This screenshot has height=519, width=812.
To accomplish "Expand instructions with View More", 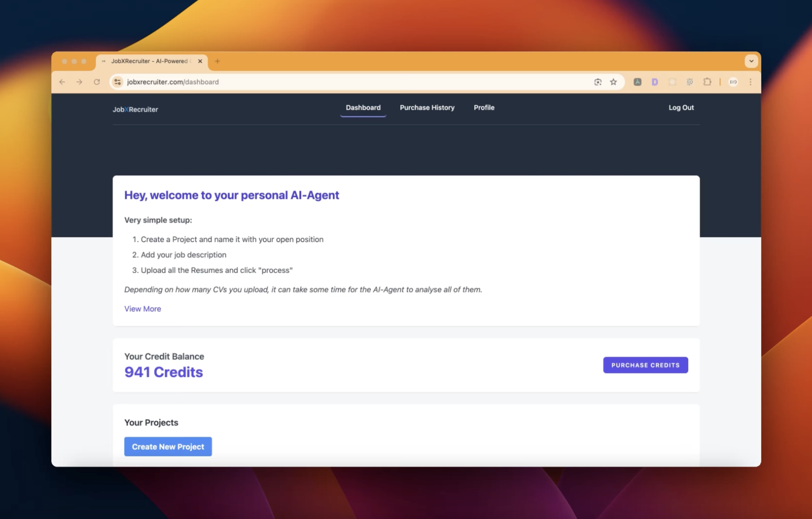I will [x=143, y=309].
